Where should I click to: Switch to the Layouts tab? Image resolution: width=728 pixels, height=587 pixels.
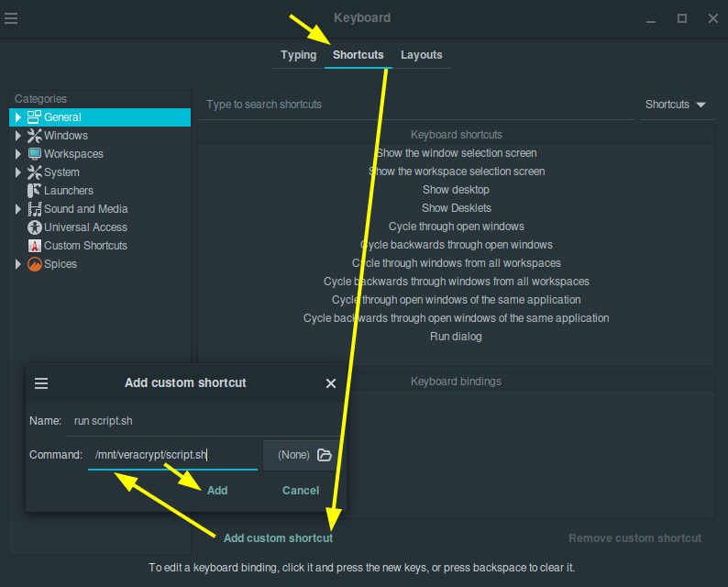(x=422, y=55)
